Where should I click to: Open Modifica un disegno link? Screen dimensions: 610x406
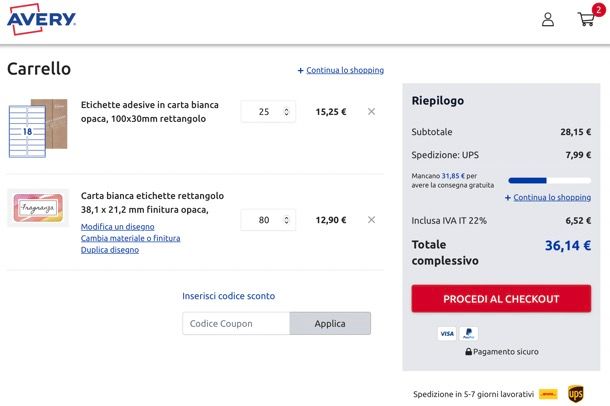[x=117, y=226]
